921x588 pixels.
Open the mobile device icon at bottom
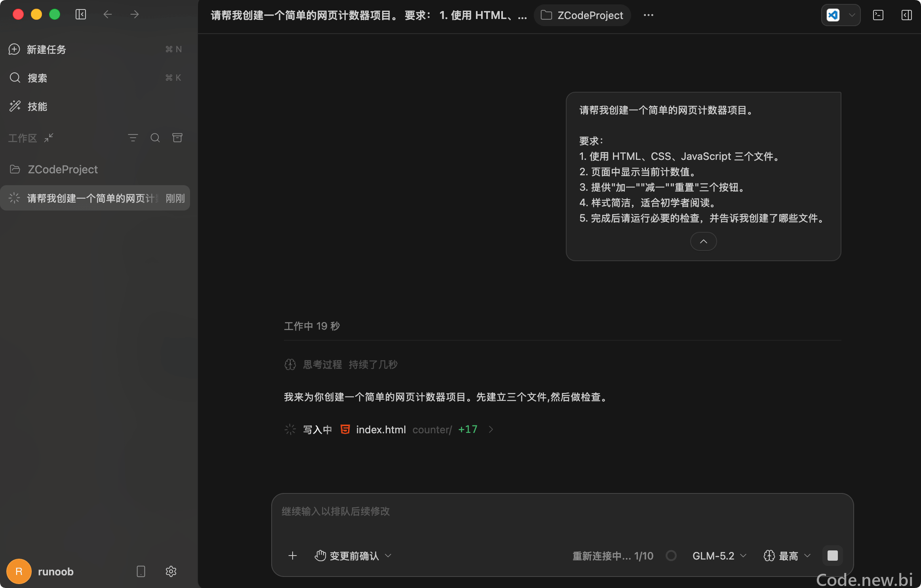(141, 571)
